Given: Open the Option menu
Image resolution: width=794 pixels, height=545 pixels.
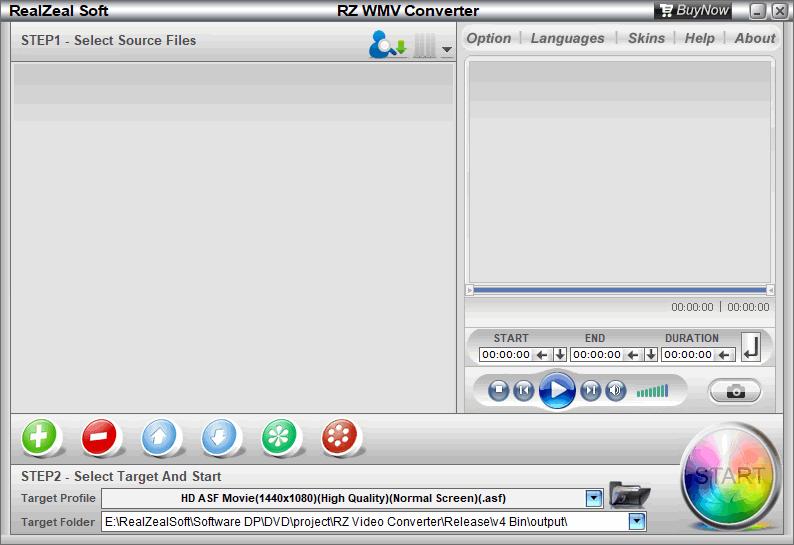Looking at the screenshot, I should coord(489,38).
